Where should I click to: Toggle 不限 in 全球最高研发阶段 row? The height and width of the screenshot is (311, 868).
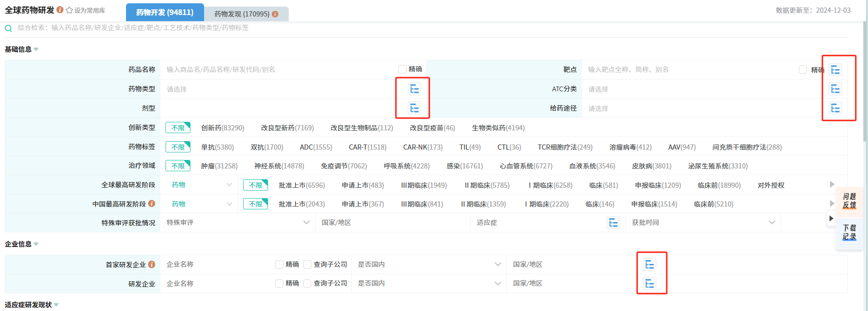[x=255, y=185]
